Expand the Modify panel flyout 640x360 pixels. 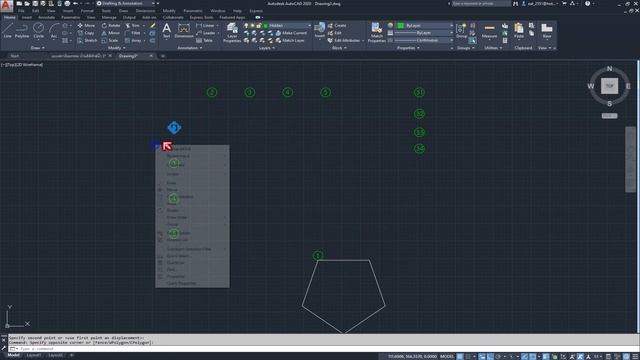[x=116, y=48]
